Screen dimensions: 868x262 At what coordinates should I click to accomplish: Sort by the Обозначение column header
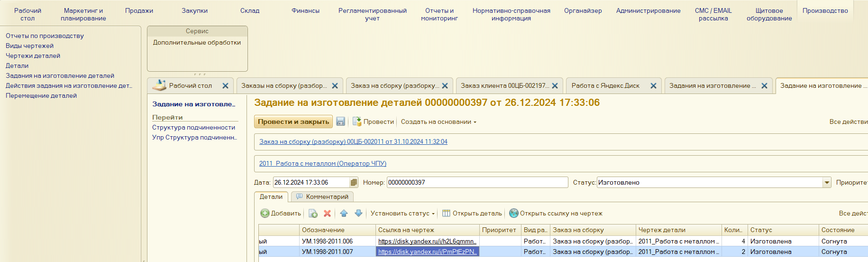tap(337, 230)
